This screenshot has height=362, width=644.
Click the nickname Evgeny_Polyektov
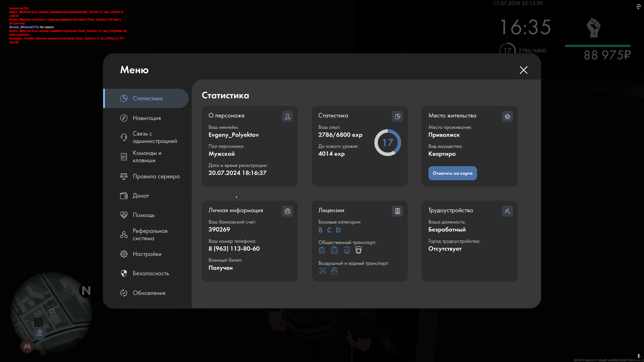tap(233, 135)
